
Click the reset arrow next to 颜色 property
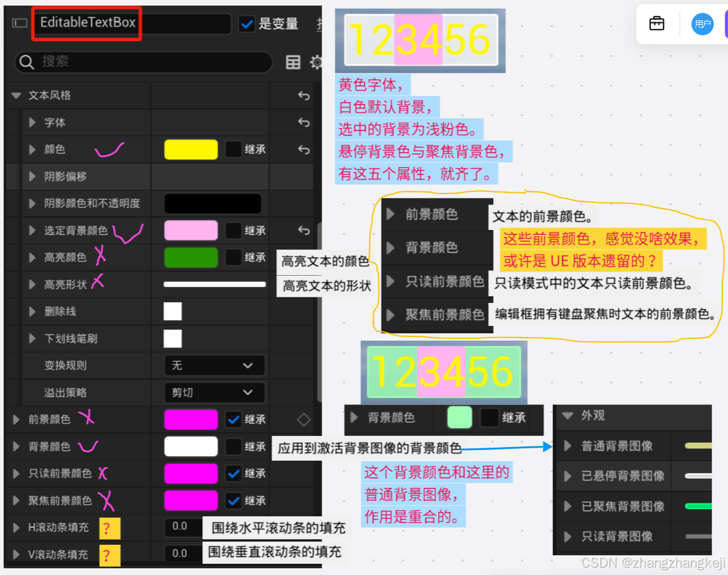[303, 149]
